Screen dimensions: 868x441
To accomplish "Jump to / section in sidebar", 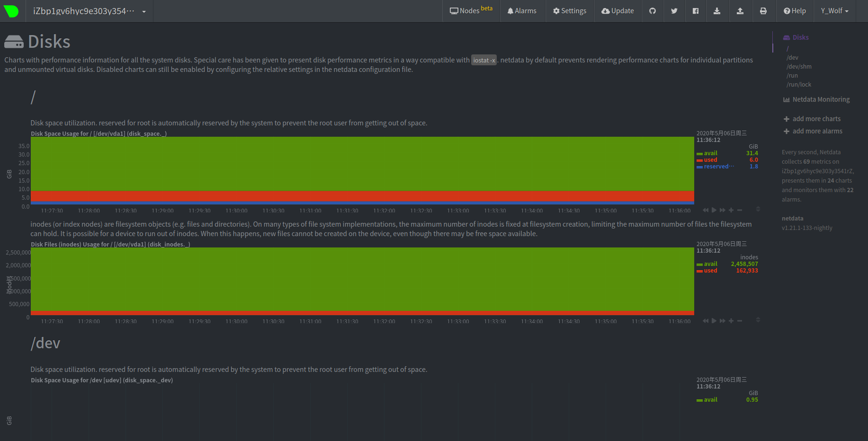I will tap(787, 49).
